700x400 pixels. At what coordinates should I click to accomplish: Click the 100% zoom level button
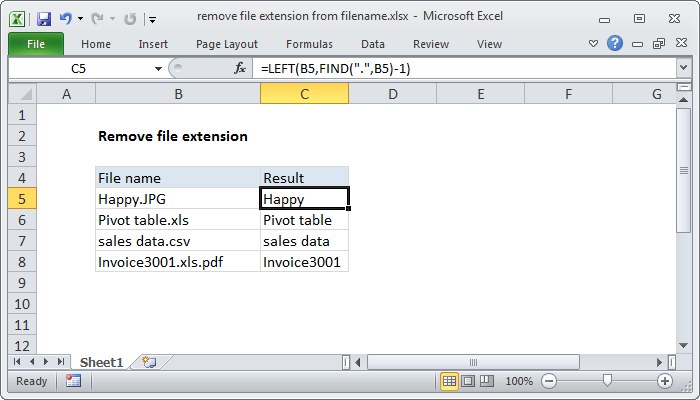[x=518, y=381]
